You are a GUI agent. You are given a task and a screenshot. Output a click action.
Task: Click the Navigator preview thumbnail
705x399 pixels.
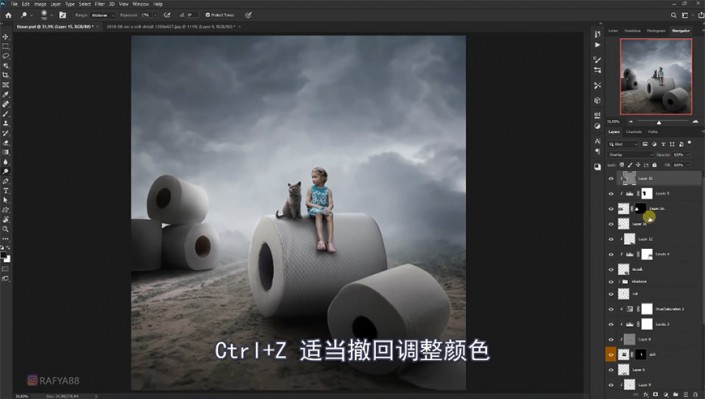(656, 76)
